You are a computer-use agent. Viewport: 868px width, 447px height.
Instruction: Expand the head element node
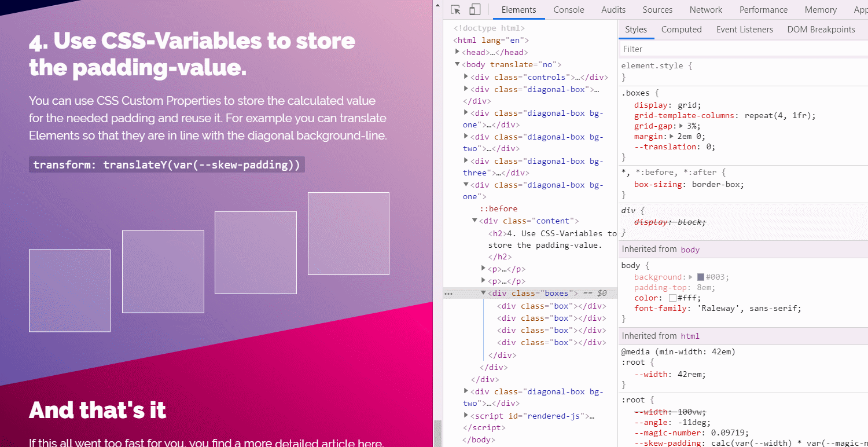click(457, 52)
